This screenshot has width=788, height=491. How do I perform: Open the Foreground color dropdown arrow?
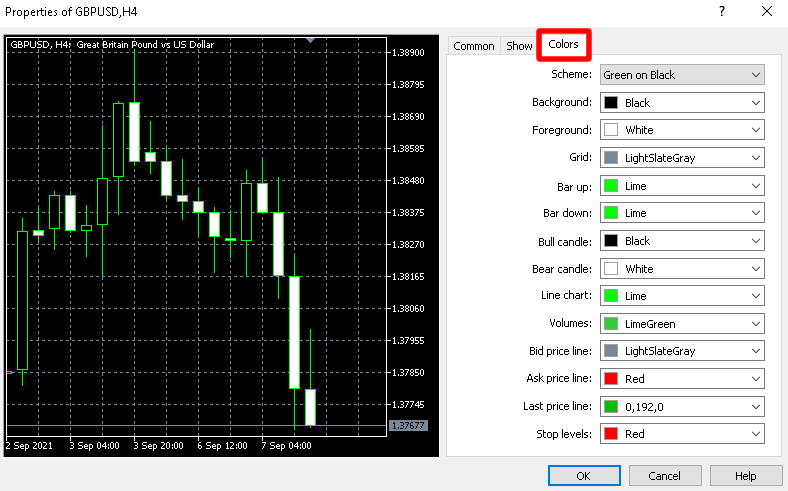pyautogui.click(x=755, y=130)
